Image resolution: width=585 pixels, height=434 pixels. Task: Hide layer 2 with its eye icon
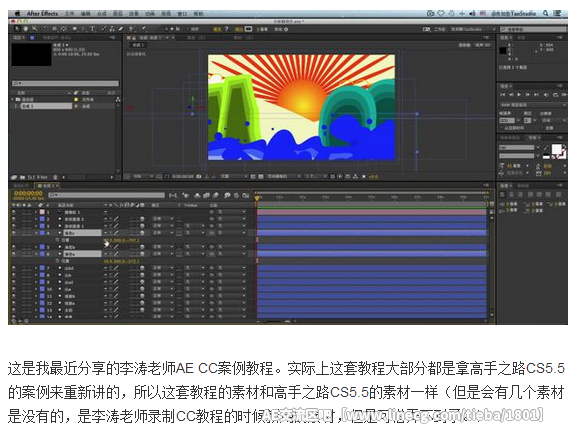14,219
